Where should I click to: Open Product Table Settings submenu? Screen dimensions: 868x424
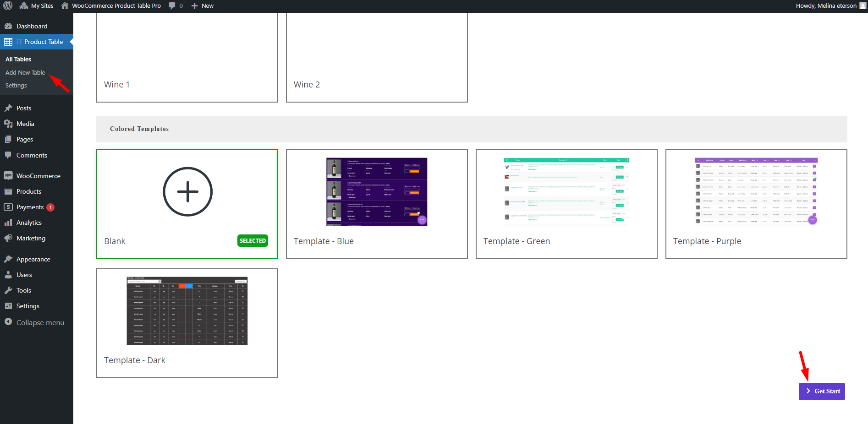pos(16,85)
